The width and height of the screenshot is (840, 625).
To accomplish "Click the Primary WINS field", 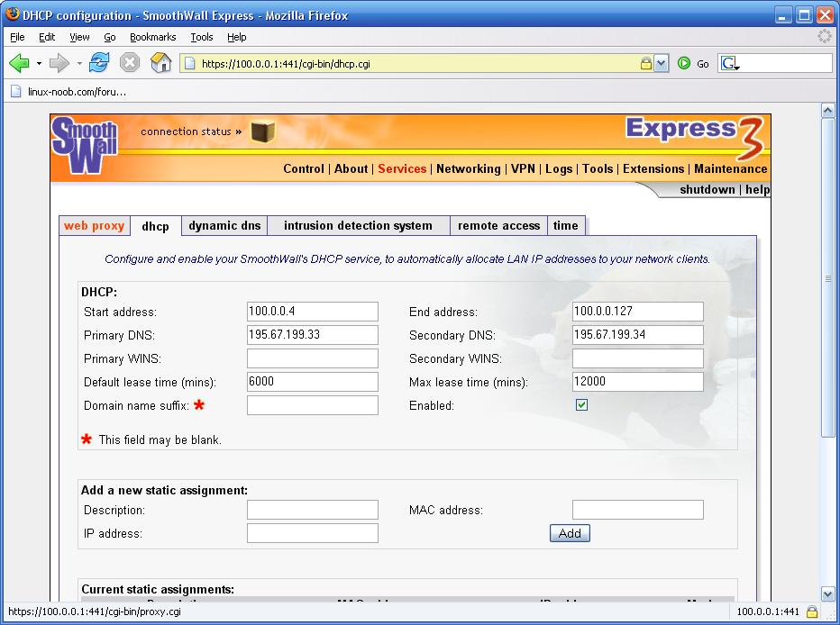I will coord(313,358).
